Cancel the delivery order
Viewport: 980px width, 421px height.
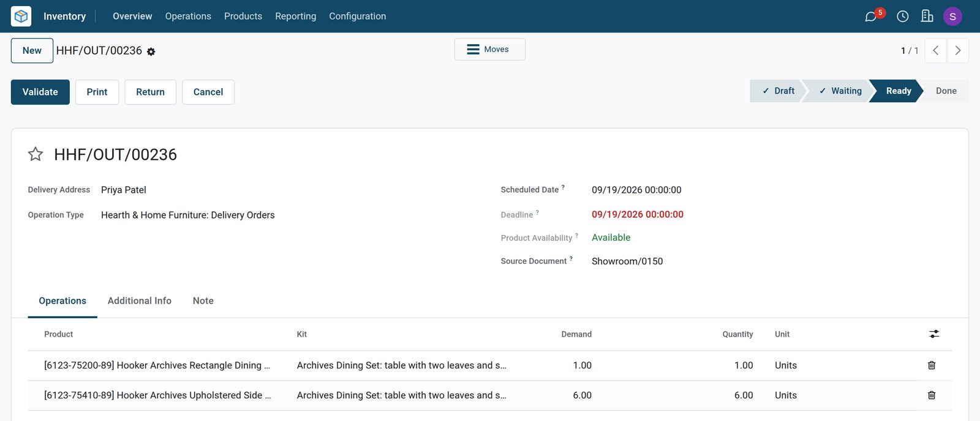208,92
